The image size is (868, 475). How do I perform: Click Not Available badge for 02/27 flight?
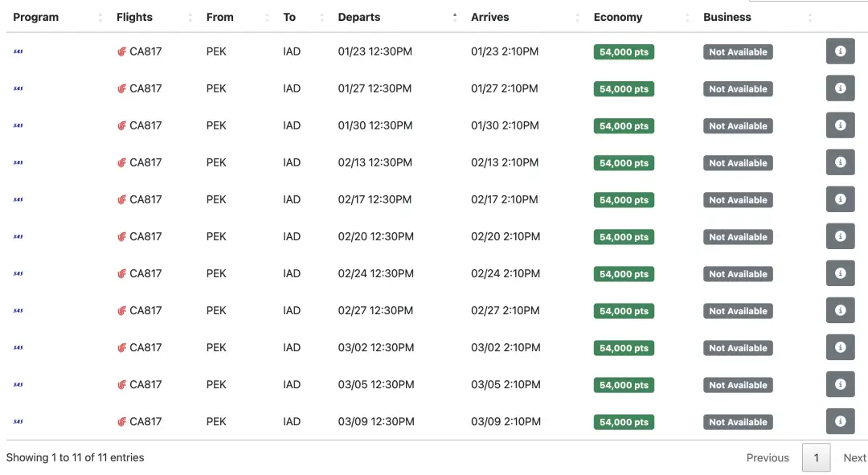[738, 311]
